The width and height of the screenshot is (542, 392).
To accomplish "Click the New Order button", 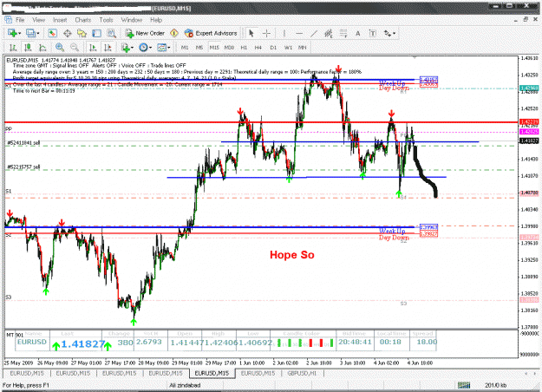I will click(x=145, y=33).
